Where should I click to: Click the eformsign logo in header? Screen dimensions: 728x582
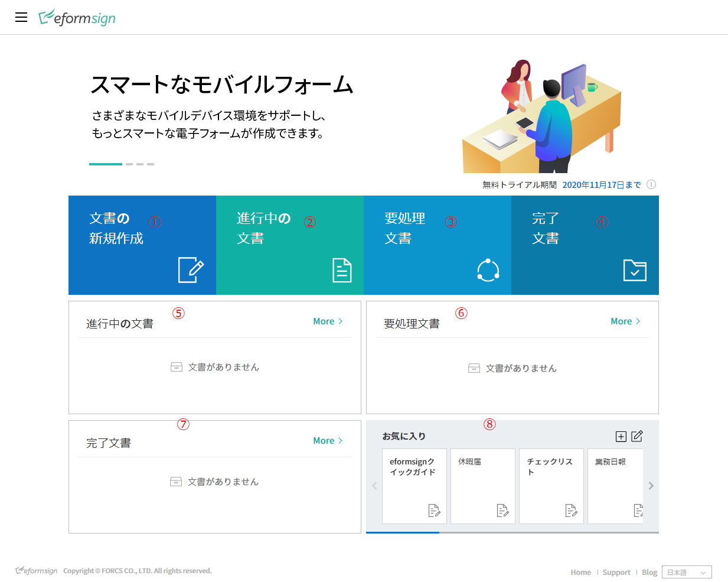[x=77, y=18]
